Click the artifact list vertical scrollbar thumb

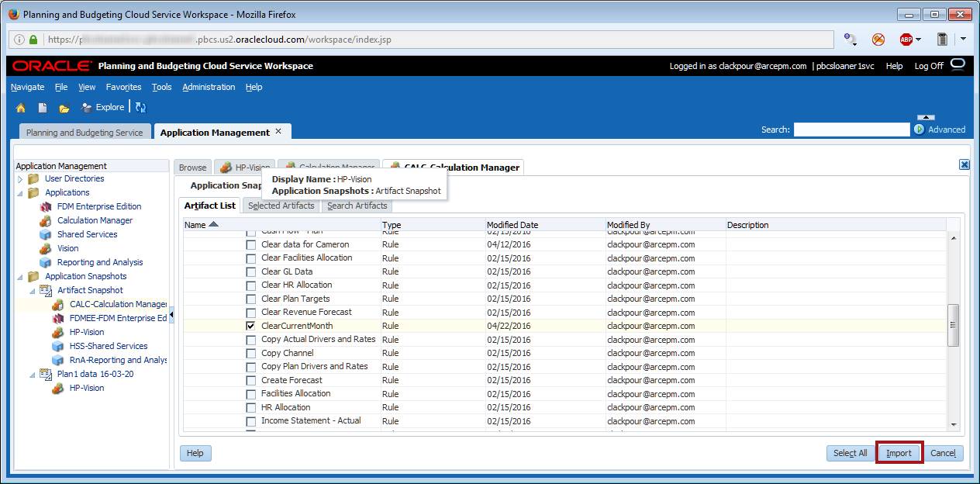[954, 325]
